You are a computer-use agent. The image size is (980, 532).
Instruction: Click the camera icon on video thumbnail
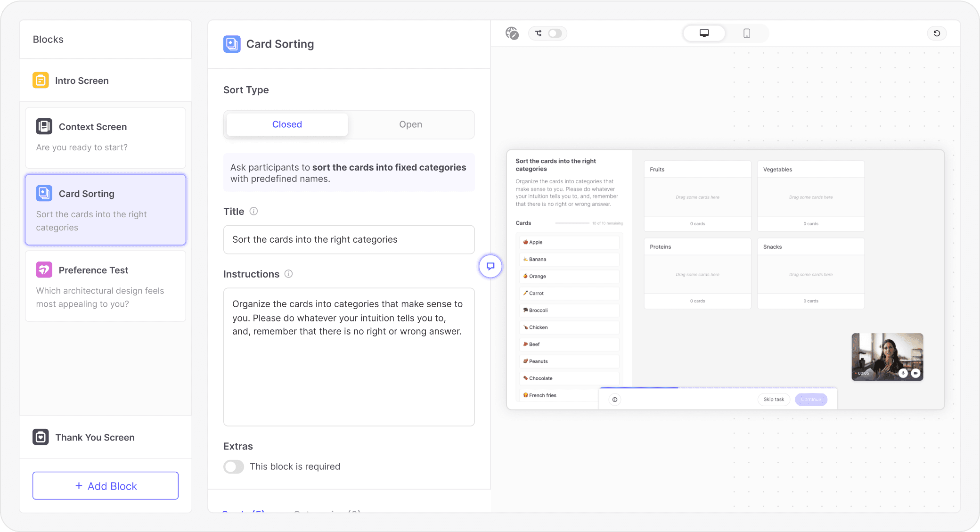pos(915,373)
